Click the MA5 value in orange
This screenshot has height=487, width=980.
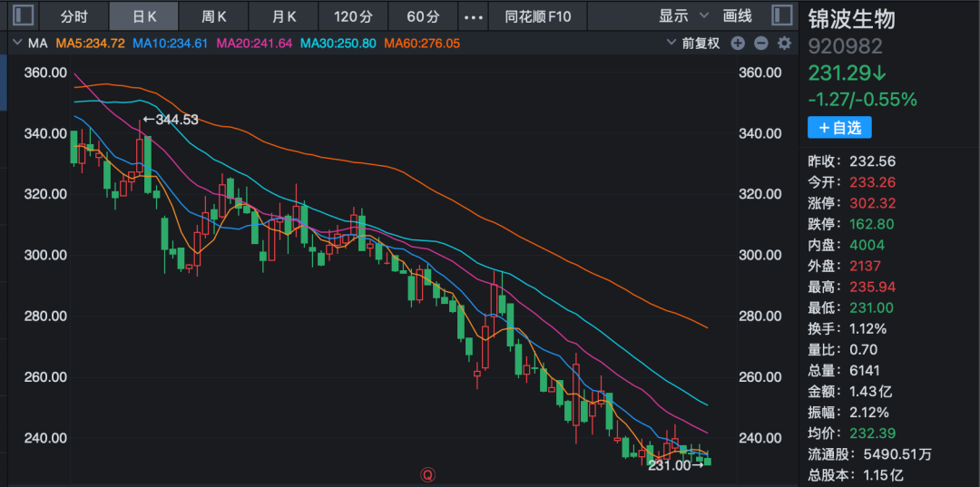[x=90, y=44]
